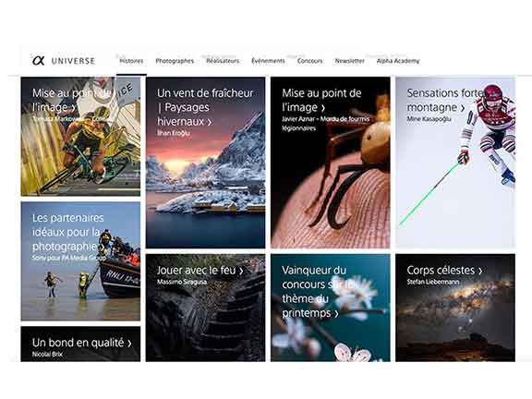Open Un vent de fraîcheur winter landscapes story
Viewport: 532px width, 399px height.
coord(206,163)
